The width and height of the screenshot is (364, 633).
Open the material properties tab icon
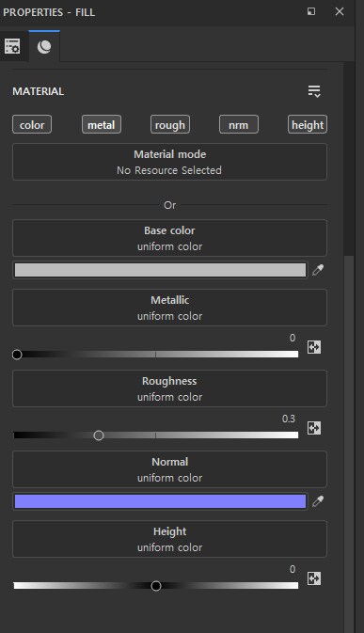click(44, 47)
